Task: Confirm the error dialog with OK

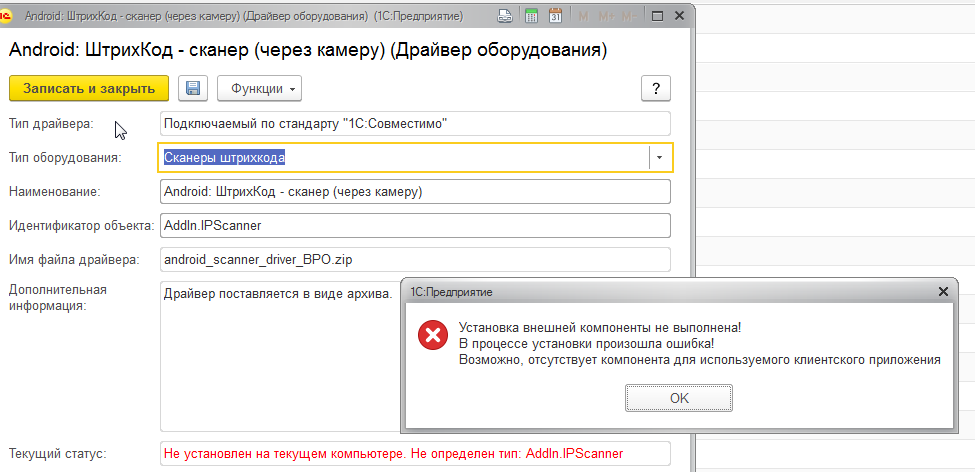Action: tap(679, 398)
